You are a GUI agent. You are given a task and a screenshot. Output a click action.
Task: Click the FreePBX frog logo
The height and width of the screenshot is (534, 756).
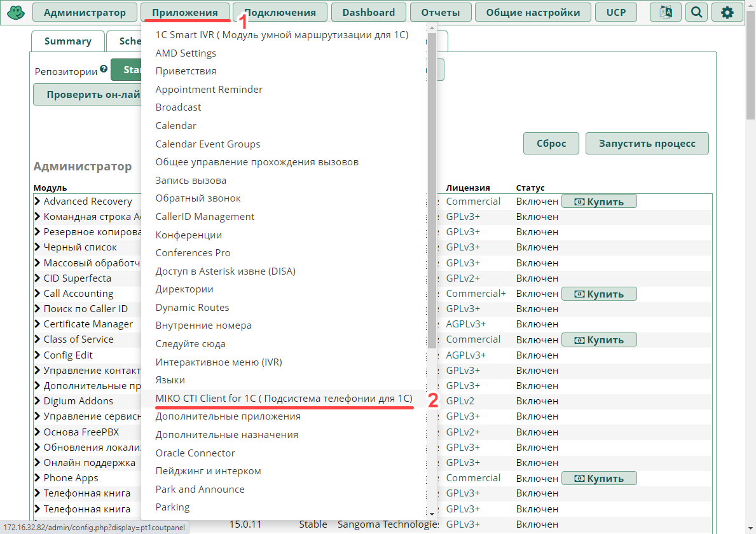(x=15, y=12)
